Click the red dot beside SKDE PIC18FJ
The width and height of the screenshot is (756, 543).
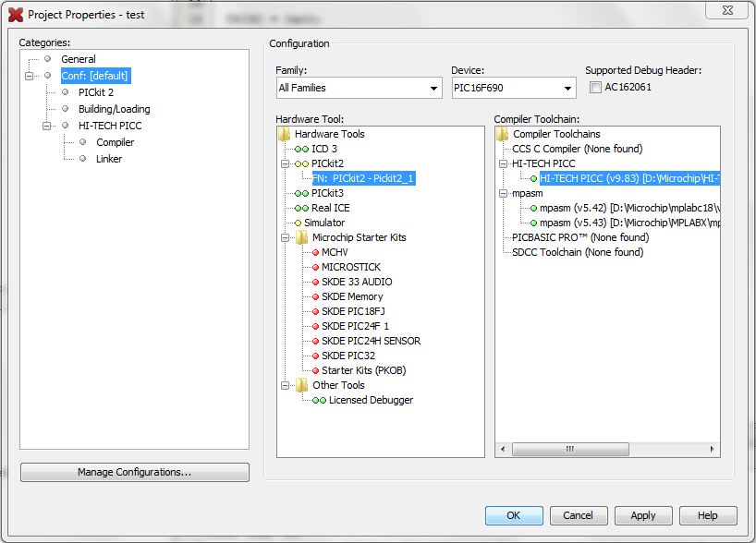[315, 312]
